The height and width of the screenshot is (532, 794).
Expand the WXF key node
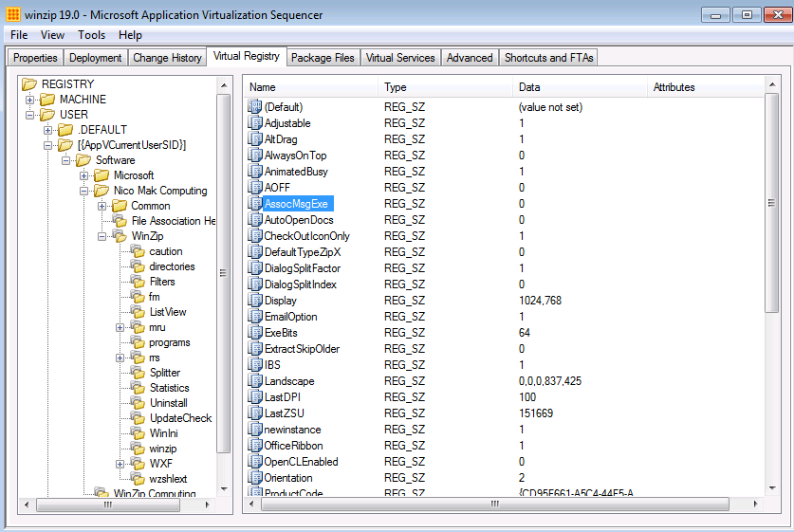coord(120,464)
